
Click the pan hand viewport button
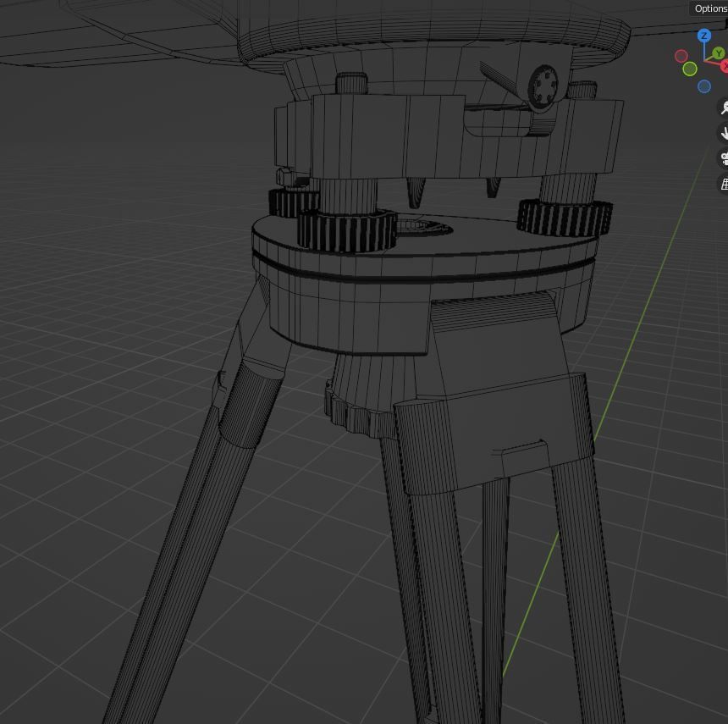point(724,133)
